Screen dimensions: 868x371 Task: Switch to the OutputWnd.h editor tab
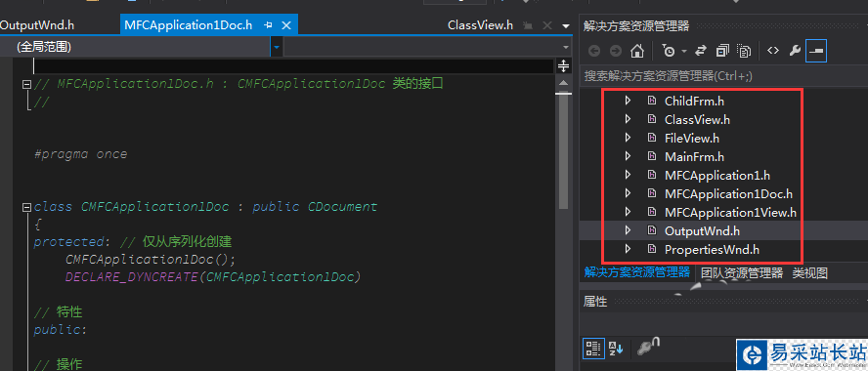click(37, 24)
